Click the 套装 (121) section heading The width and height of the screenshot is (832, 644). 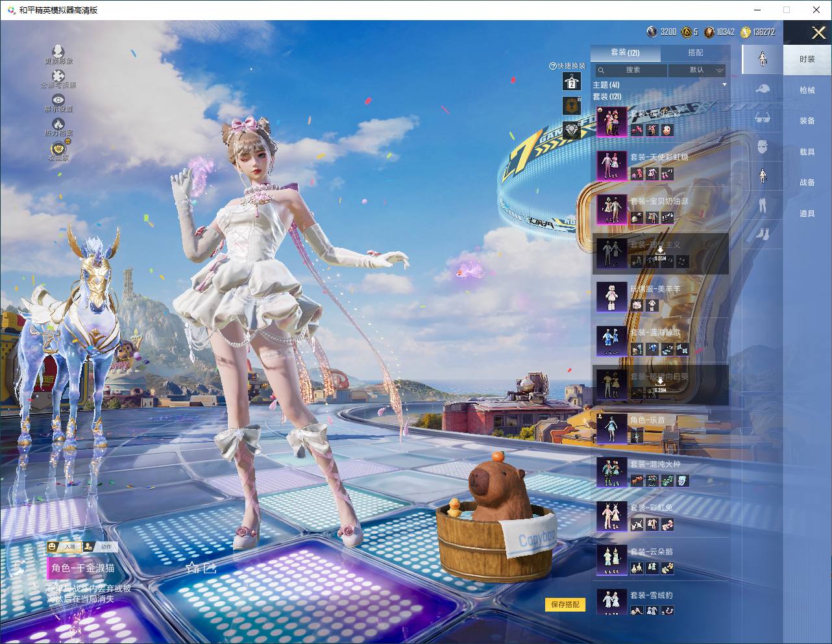[x=607, y=97]
